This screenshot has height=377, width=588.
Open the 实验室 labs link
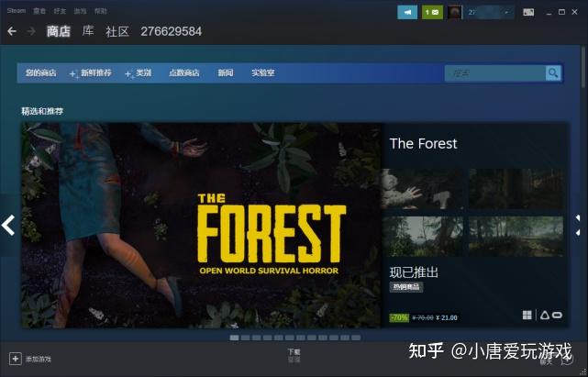(263, 72)
